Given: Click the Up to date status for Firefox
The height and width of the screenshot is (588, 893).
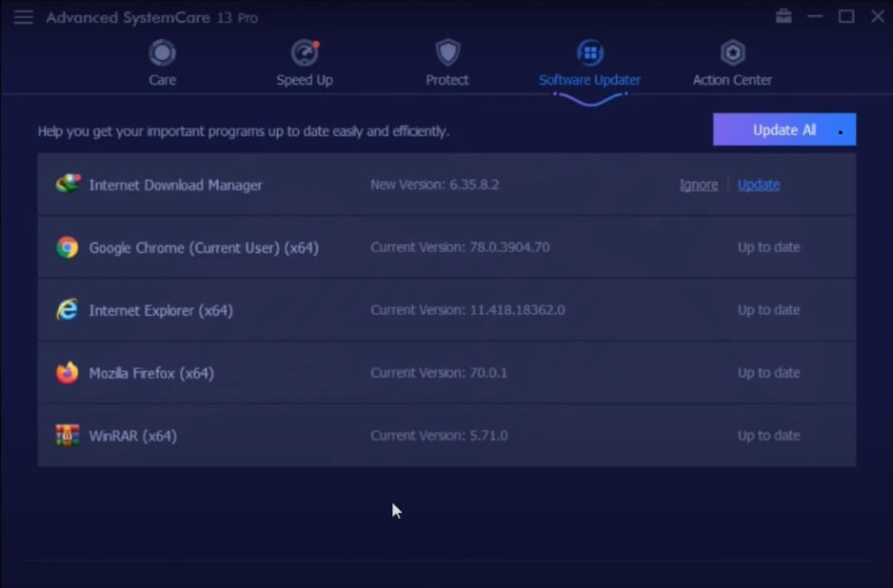Looking at the screenshot, I should [768, 372].
